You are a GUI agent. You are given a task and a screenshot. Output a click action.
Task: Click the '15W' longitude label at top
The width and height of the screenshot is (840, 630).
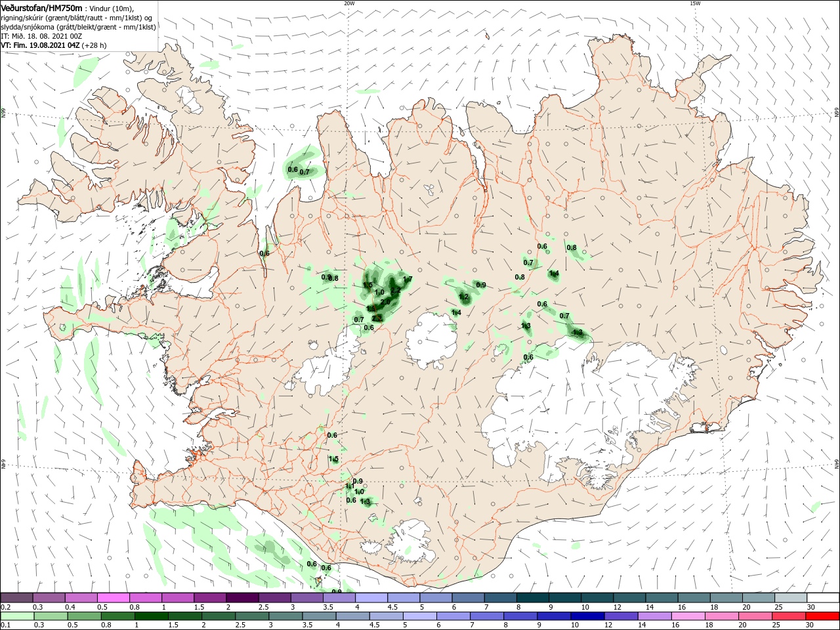(695, 3)
